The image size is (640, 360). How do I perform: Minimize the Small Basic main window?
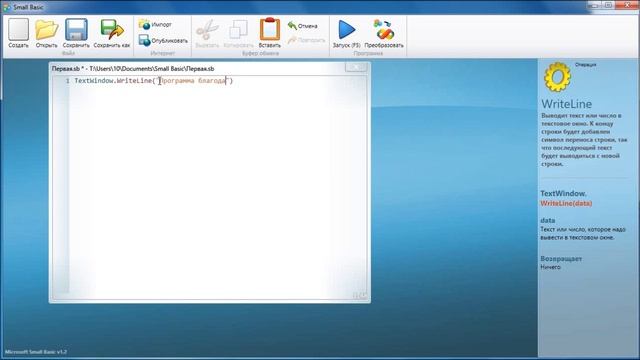595,5
